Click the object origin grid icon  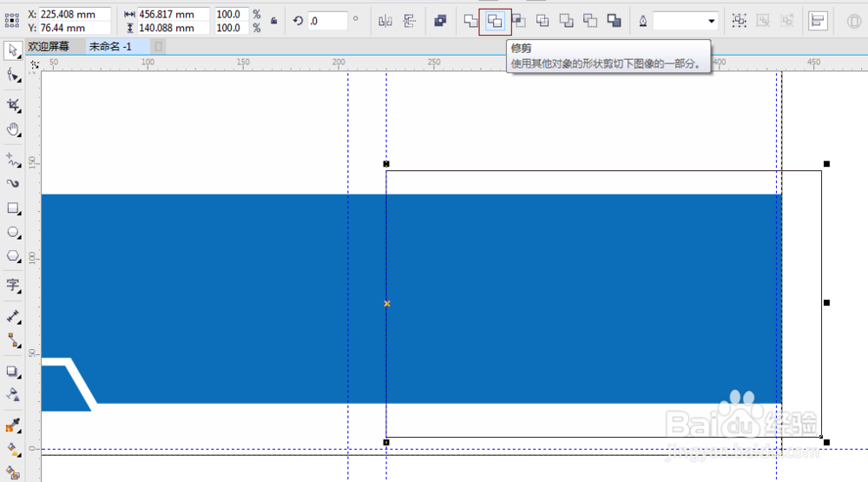tap(11, 21)
